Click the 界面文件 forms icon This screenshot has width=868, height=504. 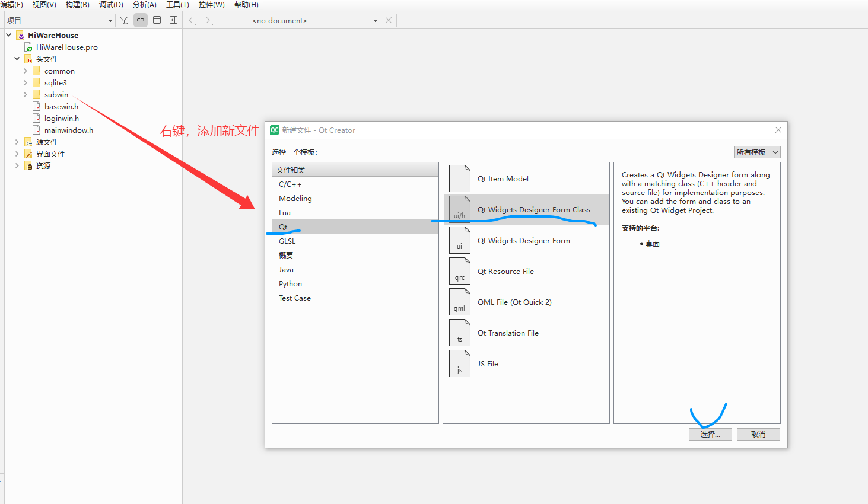(x=28, y=154)
